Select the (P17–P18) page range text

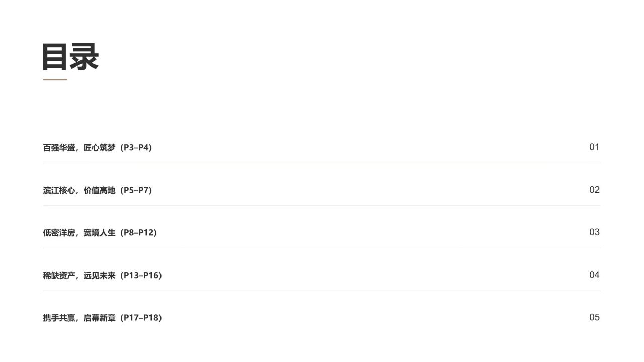pyautogui.click(x=140, y=318)
